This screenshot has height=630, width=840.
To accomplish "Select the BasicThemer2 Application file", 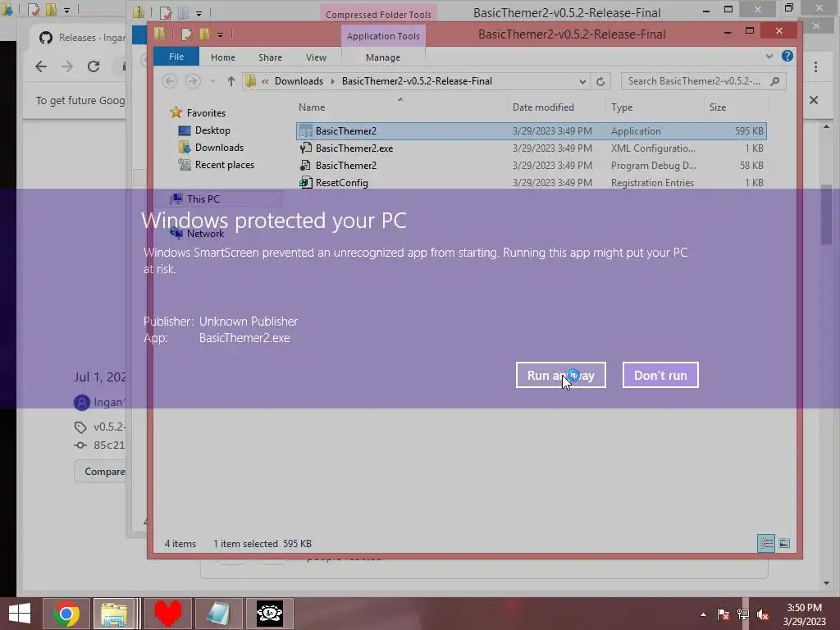I will pyautogui.click(x=532, y=131).
